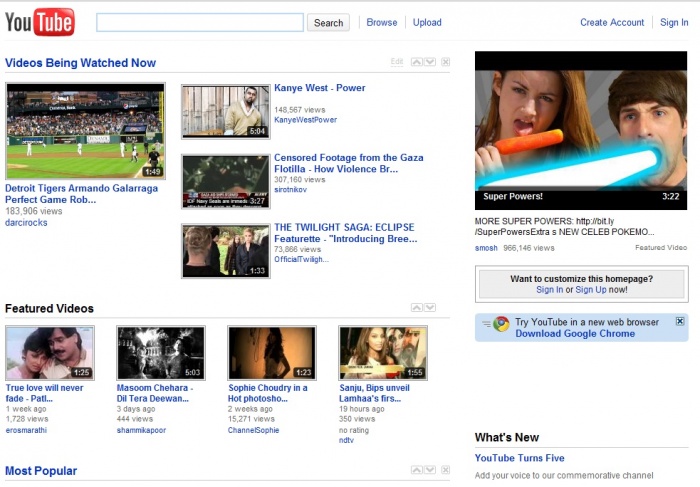The width and height of the screenshot is (700, 487).
Task: Play the Super Powers! featured video
Action: pos(581,130)
